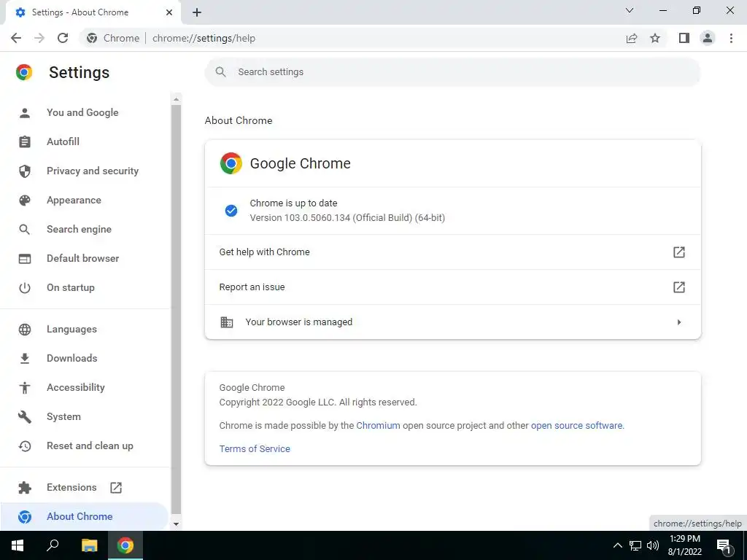Select the Settings - About Chrome tab
Viewport: 747px width, 560px height.
pyautogui.click(x=93, y=12)
